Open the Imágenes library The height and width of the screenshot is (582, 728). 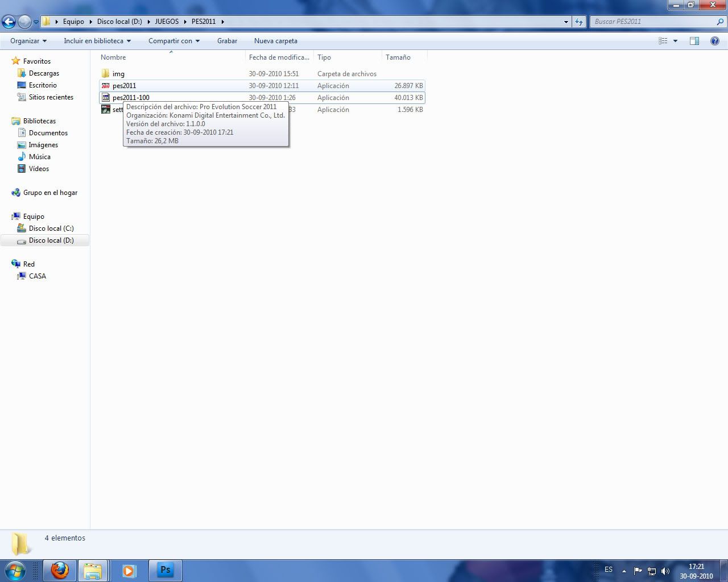[x=43, y=145]
